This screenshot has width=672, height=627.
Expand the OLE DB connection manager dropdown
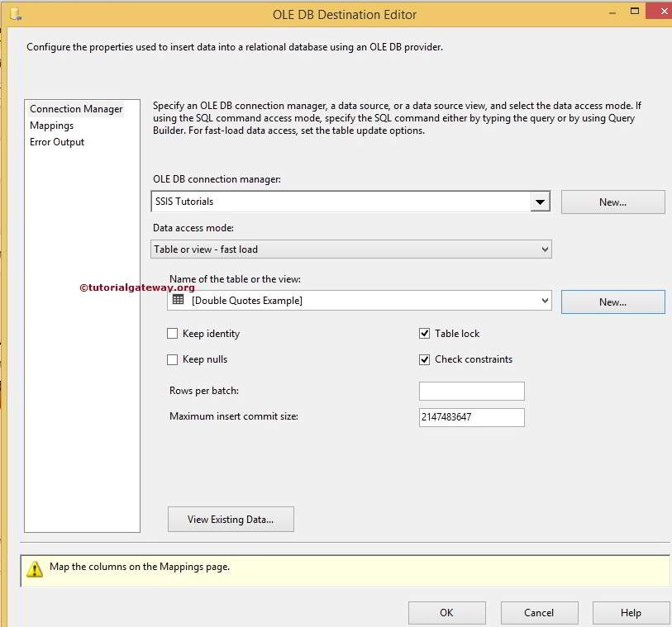540,202
